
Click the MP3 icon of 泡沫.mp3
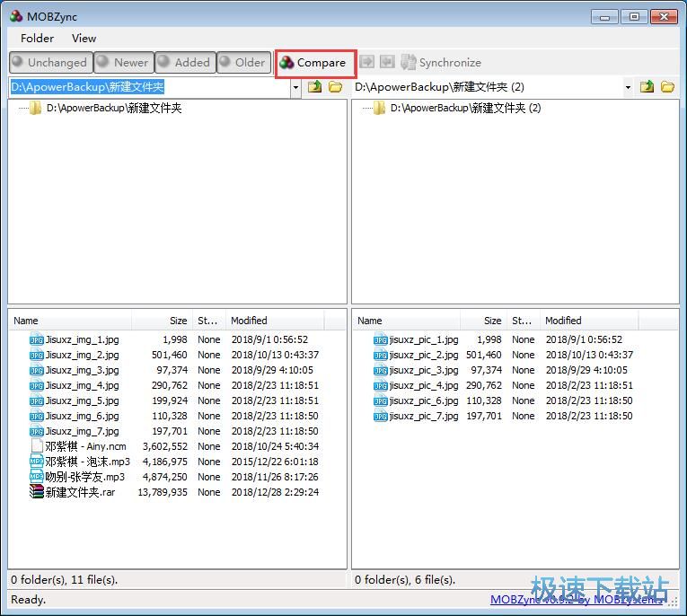coord(36,462)
